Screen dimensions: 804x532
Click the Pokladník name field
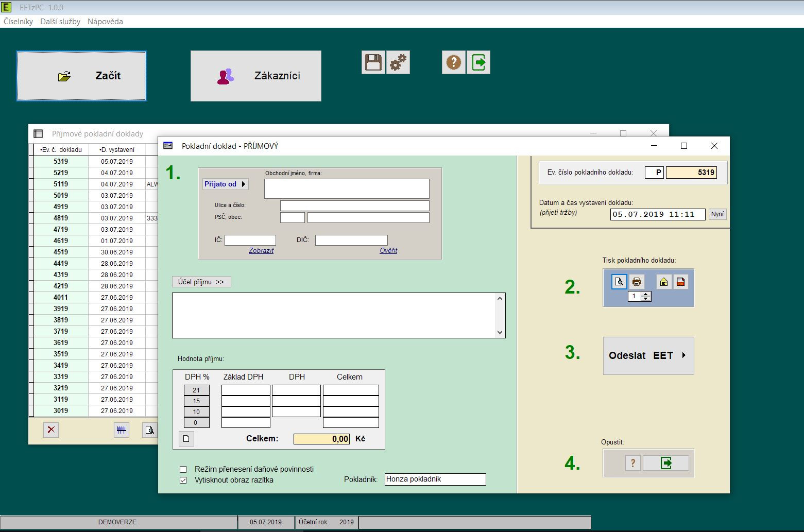[435, 479]
